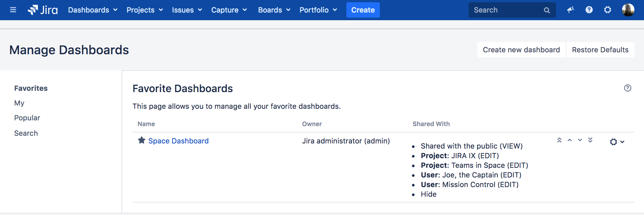Move Space Dashboard down one
Screen dimensions: 644x215
[x=580, y=140]
